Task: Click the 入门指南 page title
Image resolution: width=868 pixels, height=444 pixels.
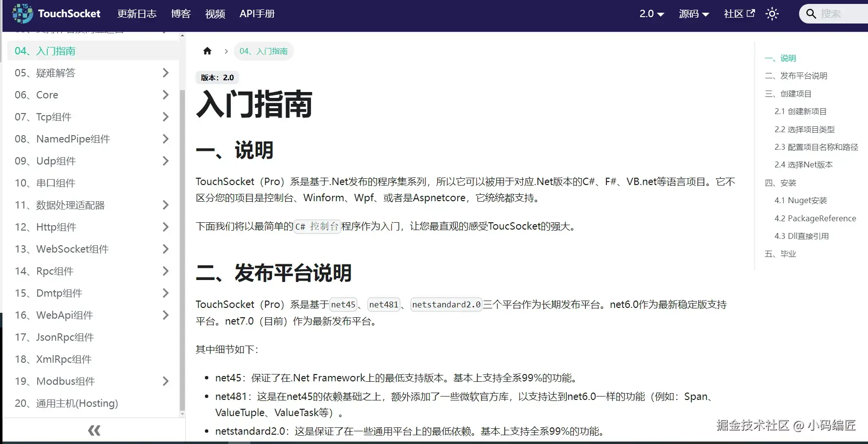Action: pyautogui.click(x=254, y=104)
